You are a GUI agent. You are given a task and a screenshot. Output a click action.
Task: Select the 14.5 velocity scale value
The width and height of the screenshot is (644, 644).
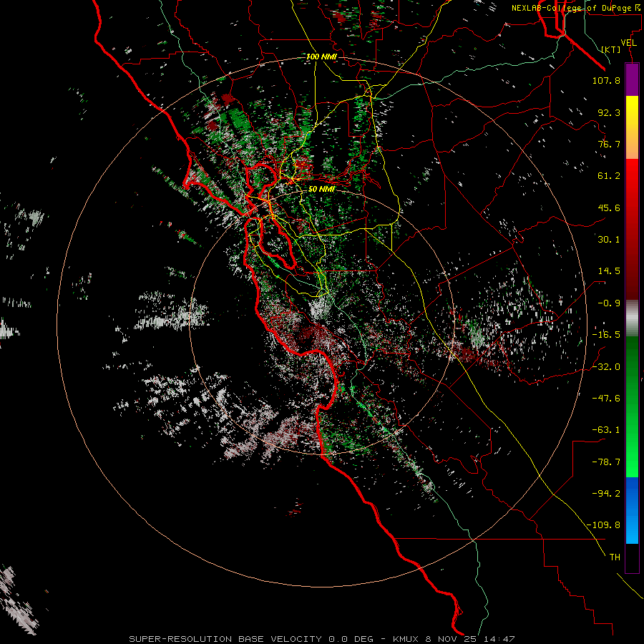[609, 271]
